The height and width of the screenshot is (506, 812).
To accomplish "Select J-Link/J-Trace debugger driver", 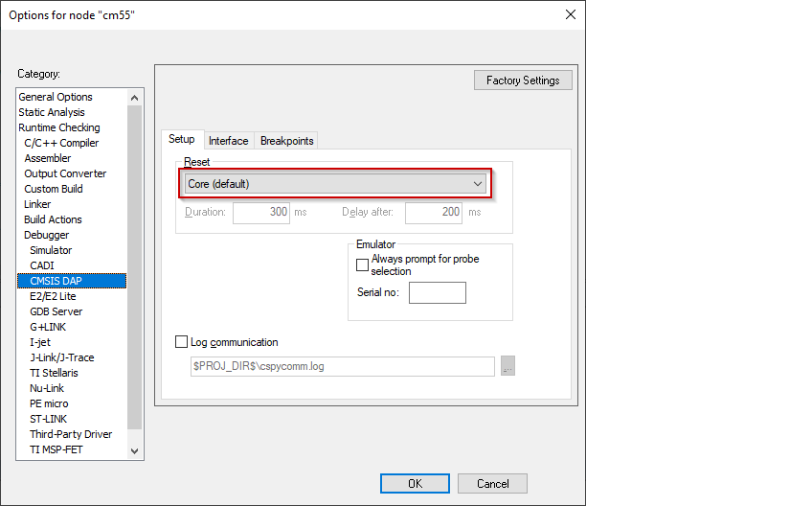I will [x=61, y=357].
